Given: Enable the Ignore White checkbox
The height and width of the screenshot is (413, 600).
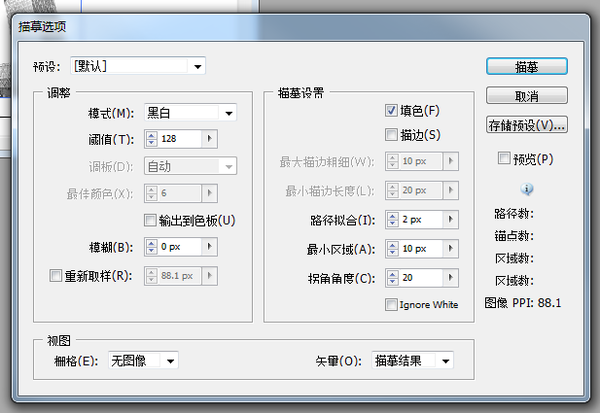Looking at the screenshot, I should [391, 305].
